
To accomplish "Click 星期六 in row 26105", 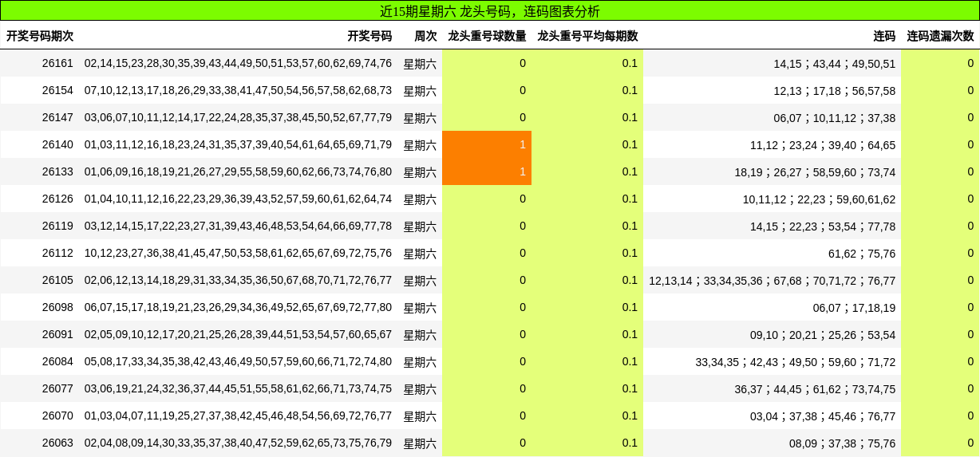I will coord(420,281).
